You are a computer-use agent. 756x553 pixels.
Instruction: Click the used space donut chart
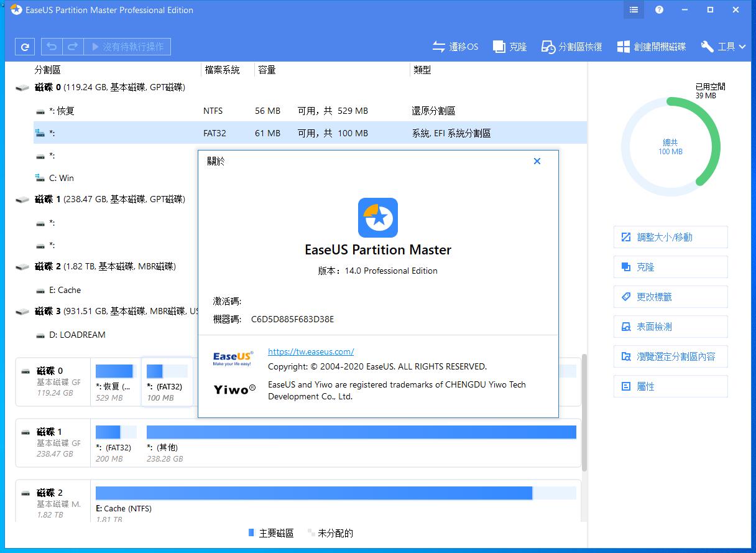(670, 146)
